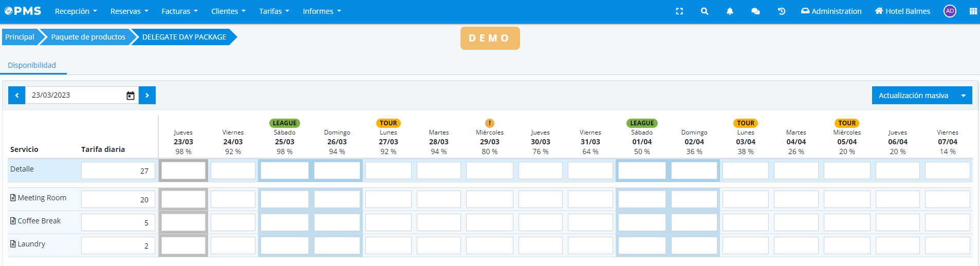
Task: Open the notifications bell icon
Action: point(730,11)
